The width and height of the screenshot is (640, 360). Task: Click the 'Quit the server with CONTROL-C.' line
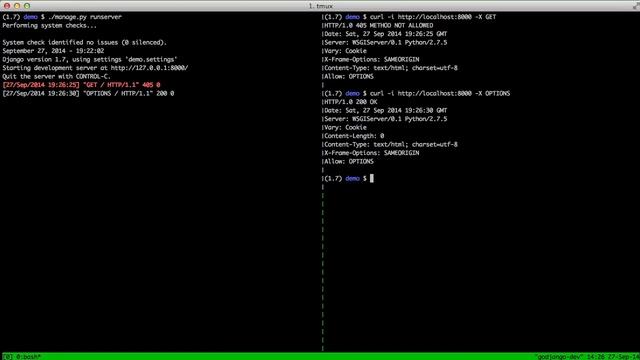56,76
